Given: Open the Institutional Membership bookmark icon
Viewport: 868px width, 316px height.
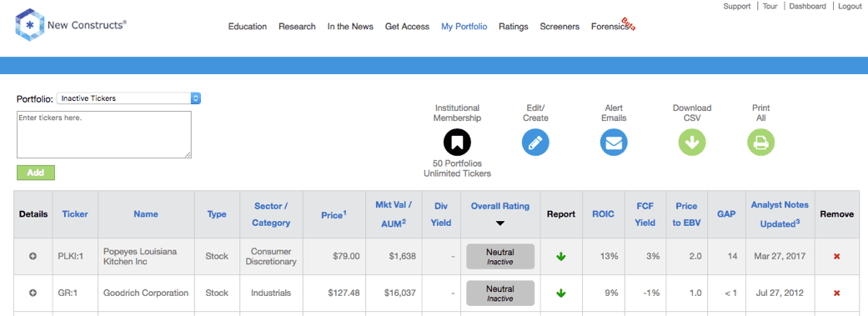Looking at the screenshot, I should 457,143.
